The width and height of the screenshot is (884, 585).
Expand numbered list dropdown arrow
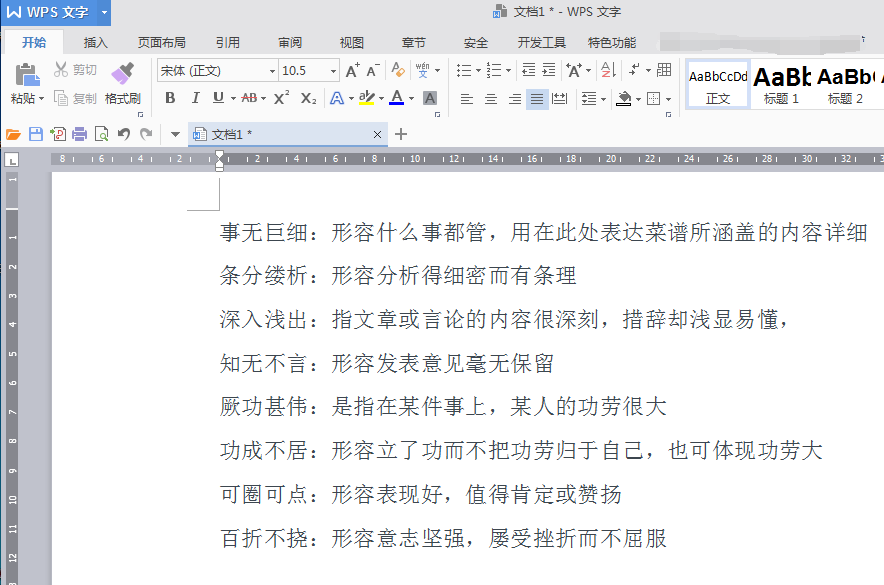point(509,70)
